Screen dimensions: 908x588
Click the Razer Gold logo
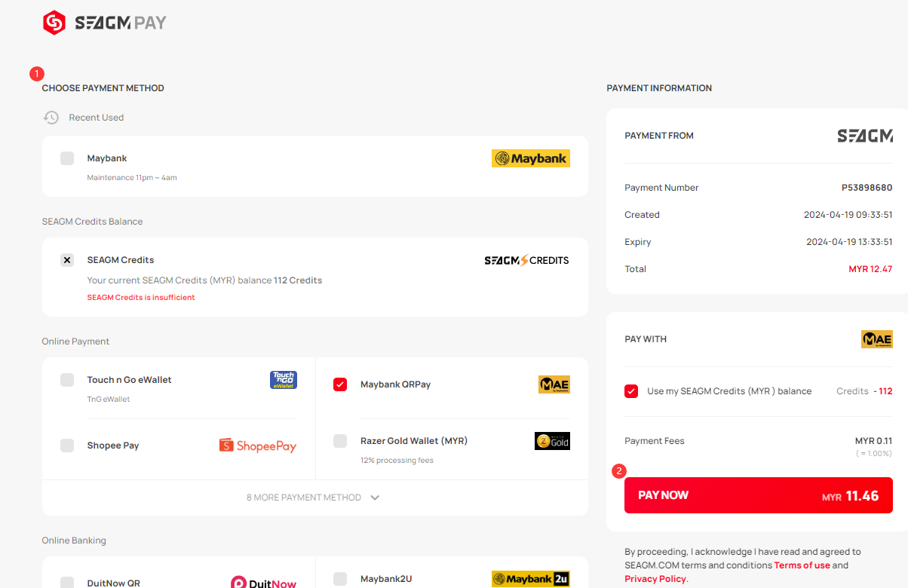coord(552,441)
